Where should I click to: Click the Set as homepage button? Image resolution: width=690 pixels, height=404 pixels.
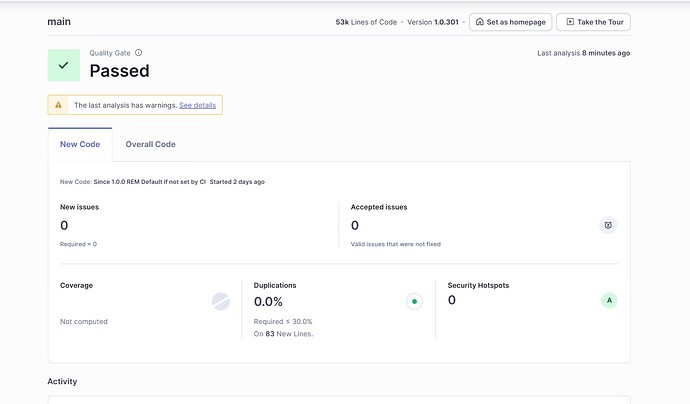tap(509, 22)
